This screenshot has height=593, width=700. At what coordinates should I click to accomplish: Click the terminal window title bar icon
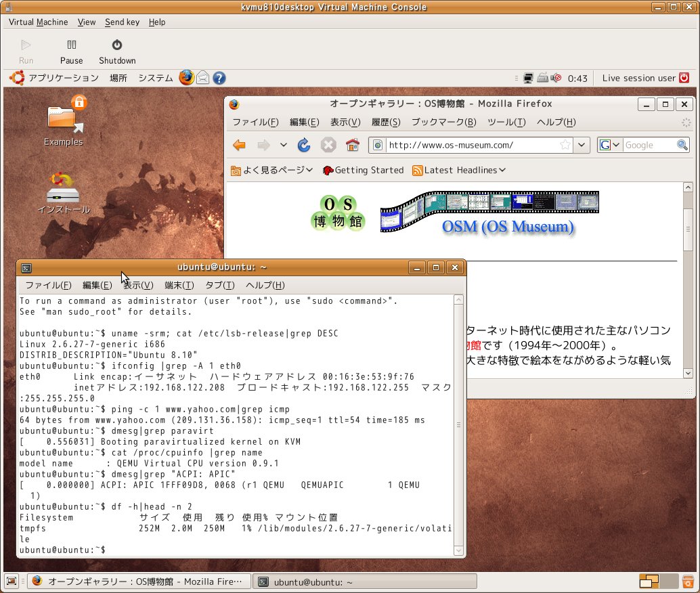coord(26,268)
